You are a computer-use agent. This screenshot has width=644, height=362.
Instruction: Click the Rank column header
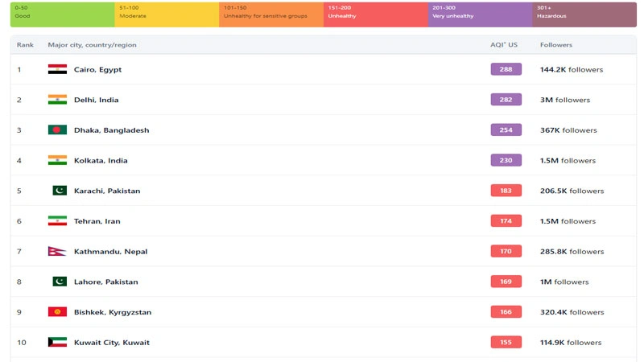point(25,45)
